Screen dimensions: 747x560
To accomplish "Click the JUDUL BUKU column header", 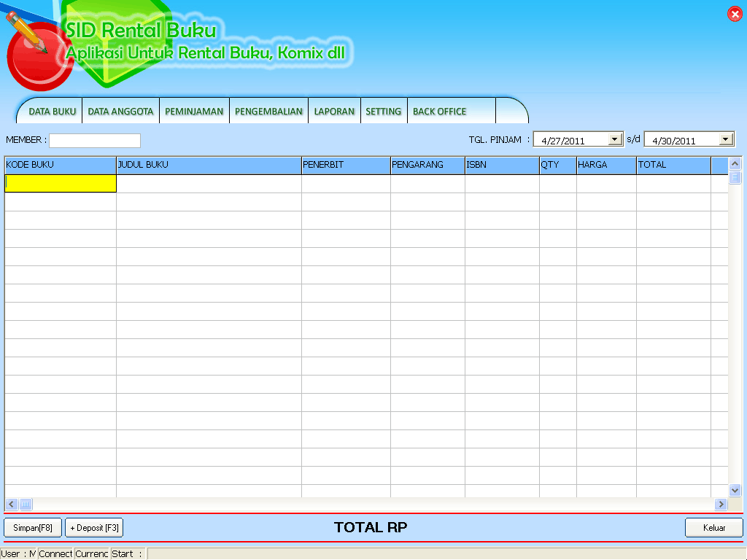I will [209, 165].
